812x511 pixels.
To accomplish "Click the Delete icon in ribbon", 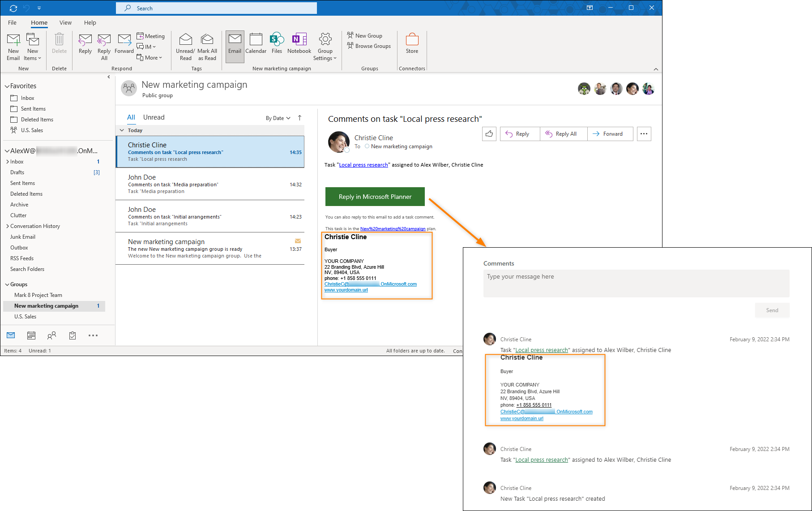I will pyautogui.click(x=59, y=43).
